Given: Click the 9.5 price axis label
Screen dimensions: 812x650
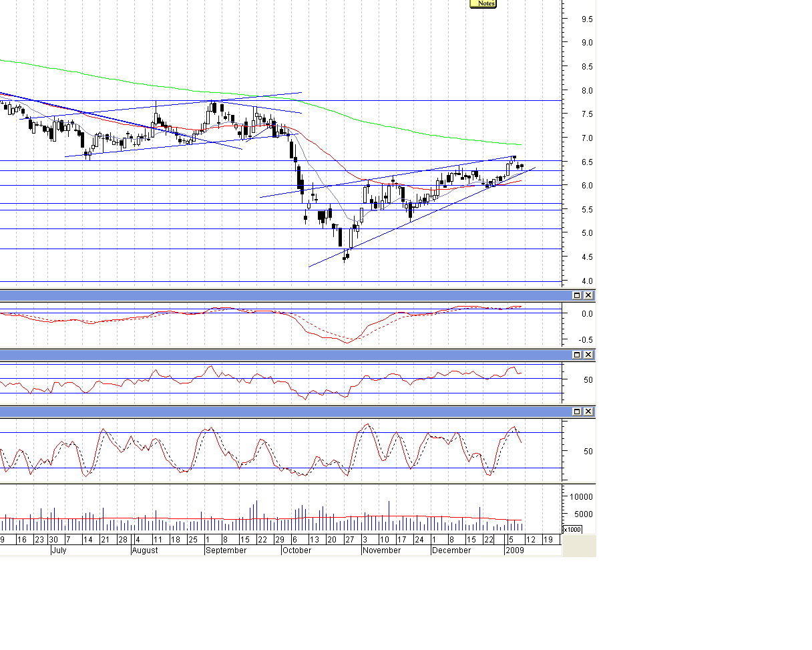Looking at the screenshot, I should point(587,19).
